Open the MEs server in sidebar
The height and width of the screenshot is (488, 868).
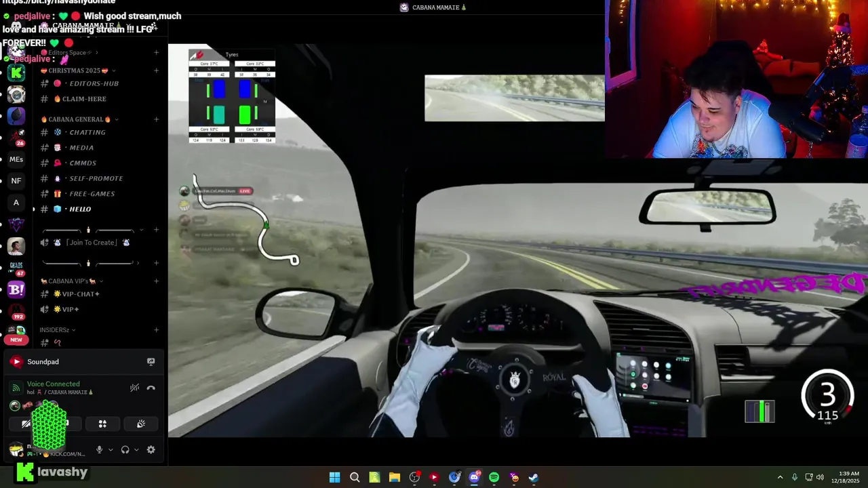(16, 159)
